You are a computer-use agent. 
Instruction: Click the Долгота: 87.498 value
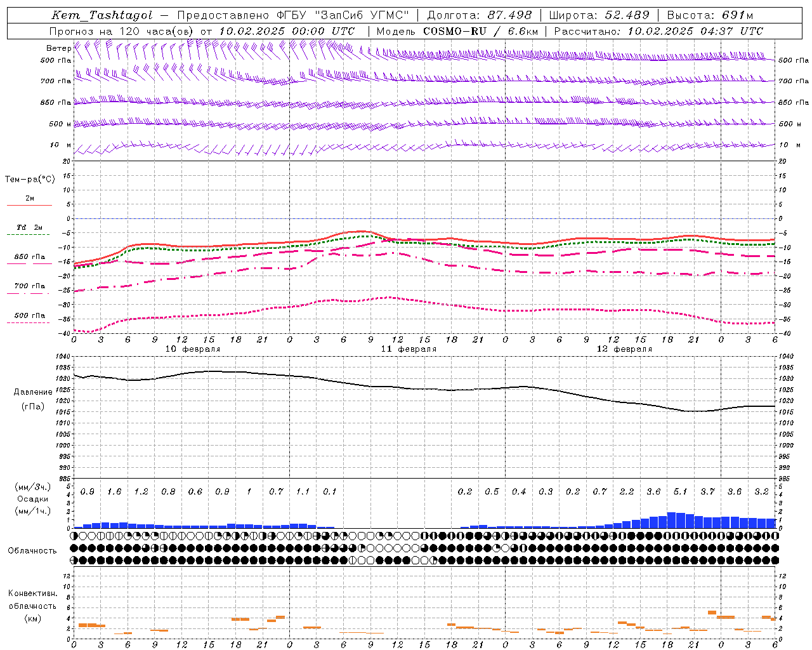(x=481, y=16)
